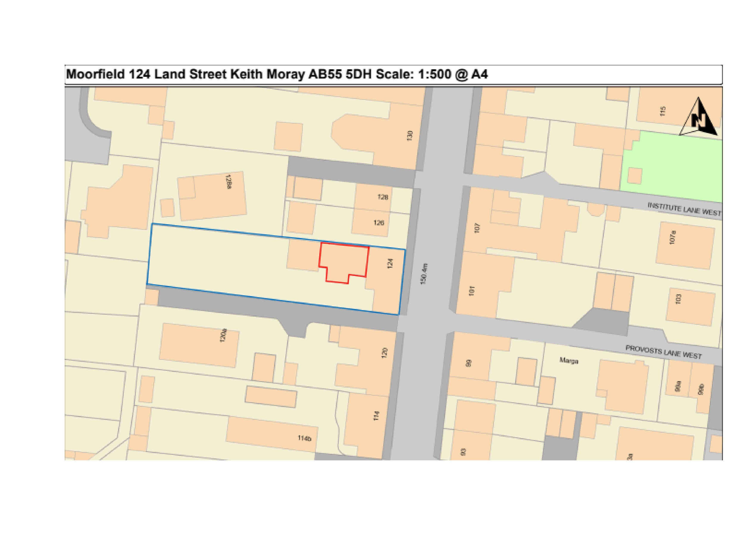Image resolution: width=756 pixels, height=534 pixels.
Task: Click the house number 126 label
Action: point(379,223)
